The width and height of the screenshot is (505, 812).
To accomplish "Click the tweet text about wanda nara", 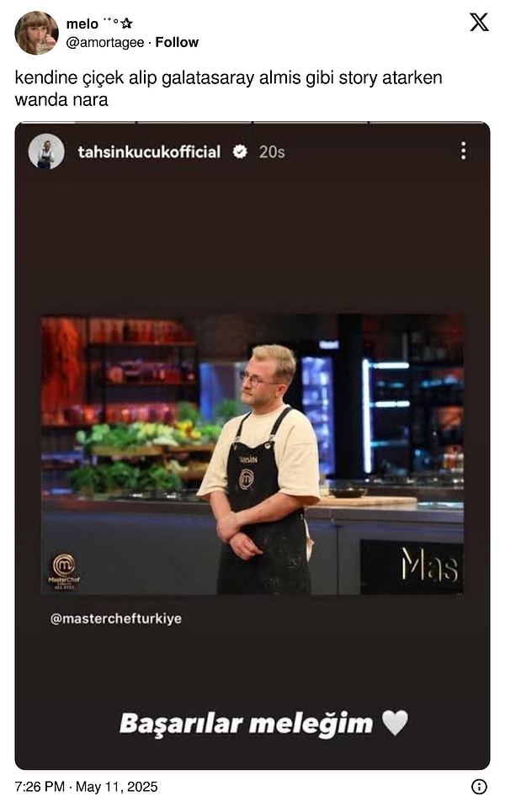I will [x=228, y=88].
